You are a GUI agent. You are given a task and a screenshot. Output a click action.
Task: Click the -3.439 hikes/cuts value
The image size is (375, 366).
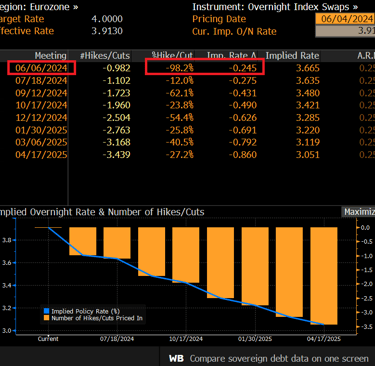coord(116,155)
